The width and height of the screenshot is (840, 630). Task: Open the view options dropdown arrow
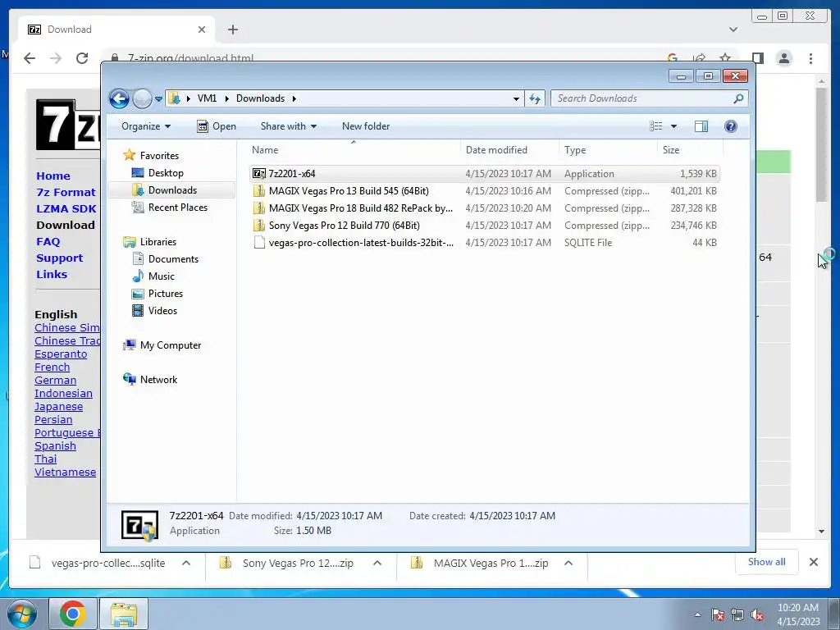pos(674,126)
